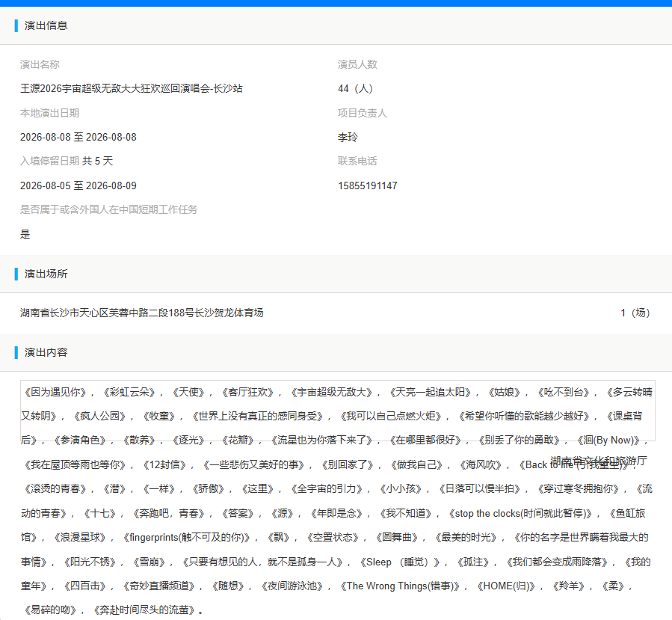The image size is (672, 620).
Task: Click the song title 《流星也为你落下来了》
Action: tap(323, 441)
